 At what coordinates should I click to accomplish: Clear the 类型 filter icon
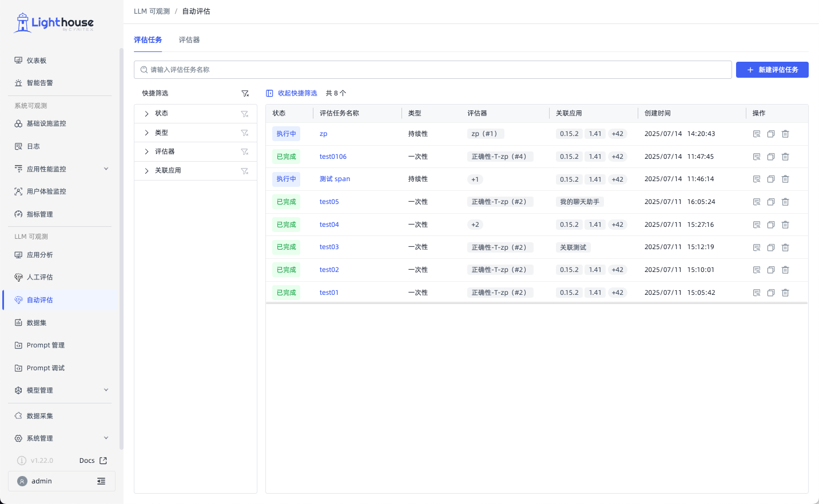(245, 133)
